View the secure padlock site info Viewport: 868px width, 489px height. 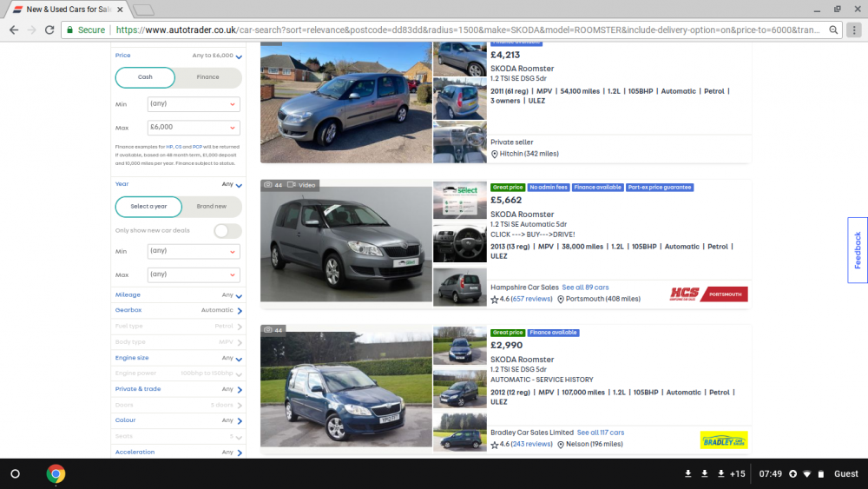69,30
